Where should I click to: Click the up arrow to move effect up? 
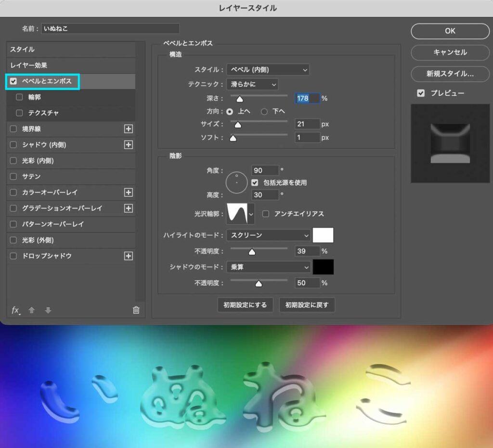click(x=31, y=310)
